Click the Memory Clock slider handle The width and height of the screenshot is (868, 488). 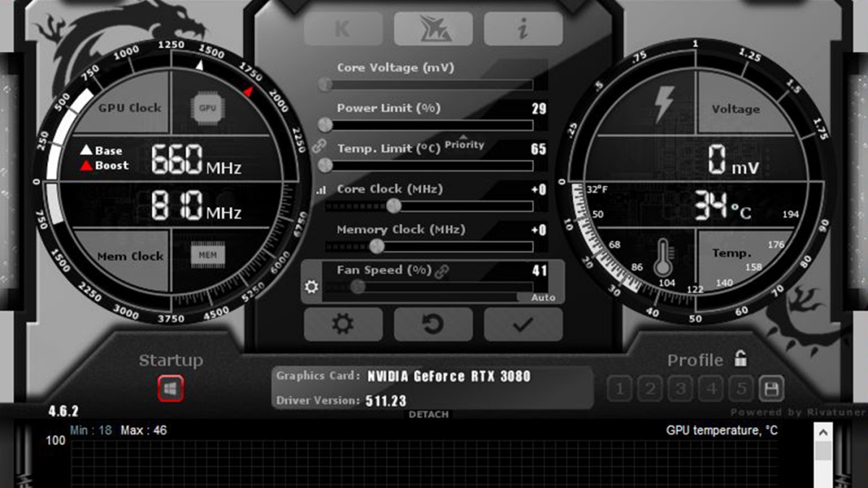coord(376,247)
